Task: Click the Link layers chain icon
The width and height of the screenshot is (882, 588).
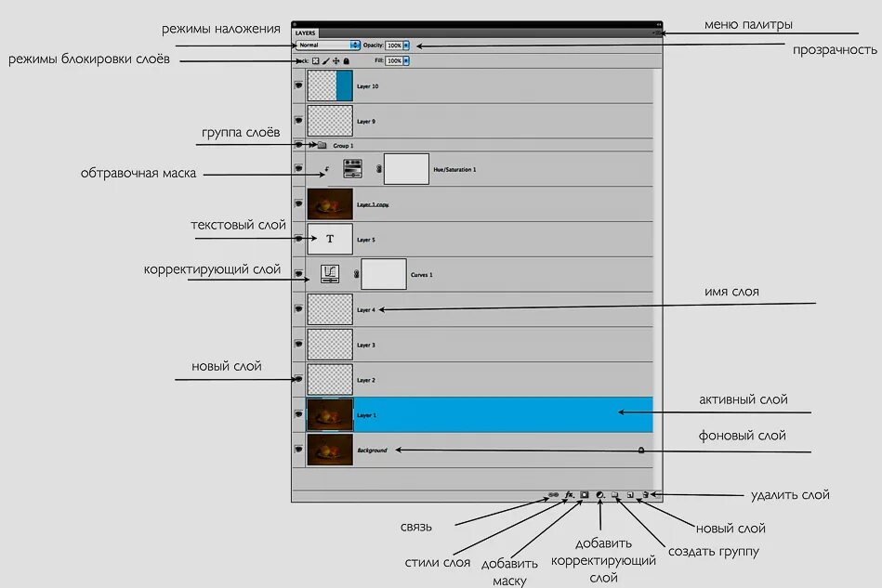Action: pyautogui.click(x=554, y=495)
